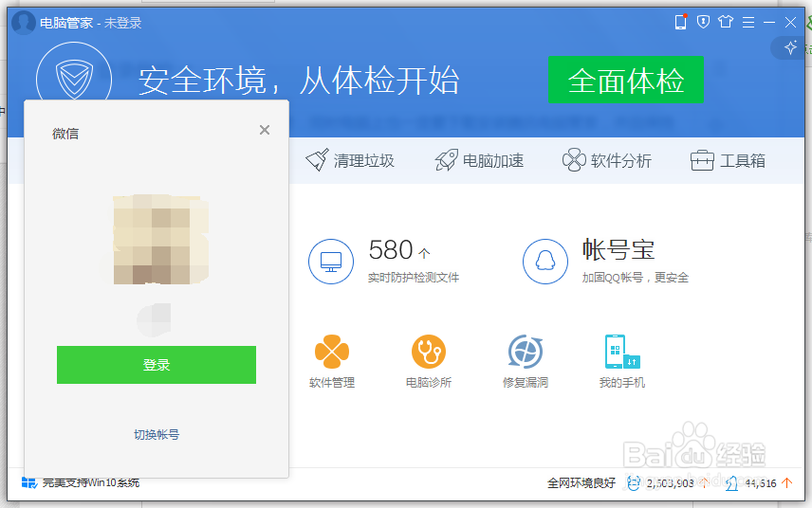Open the mobile phone icon in title bar
This screenshot has height=508, width=812.
point(680,22)
